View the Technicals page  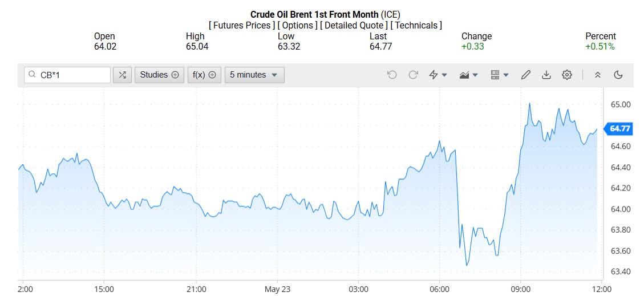pyautogui.click(x=416, y=26)
